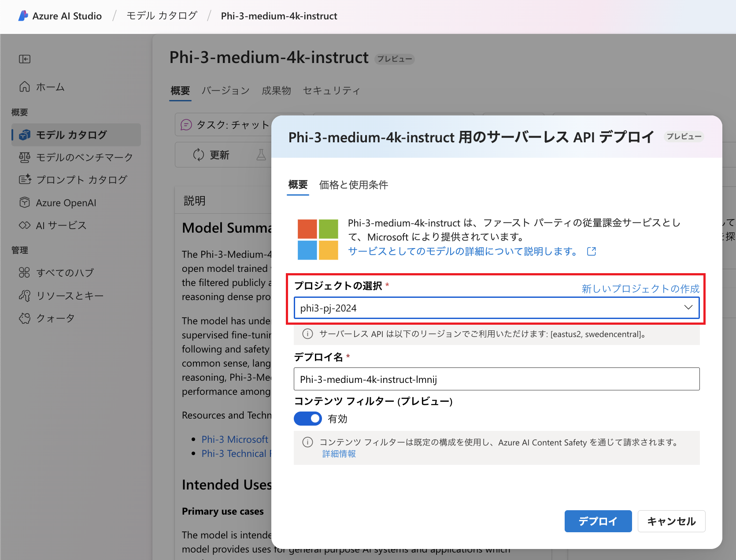Click the home icon beside ホーム
Screen dimensions: 736x560
[25, 86]
